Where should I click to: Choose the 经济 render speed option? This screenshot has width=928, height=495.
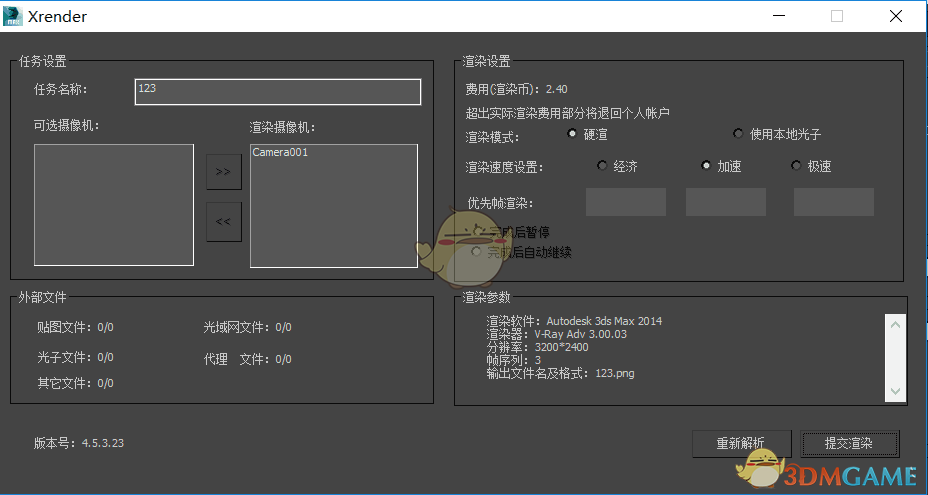[x=602, y=165]
